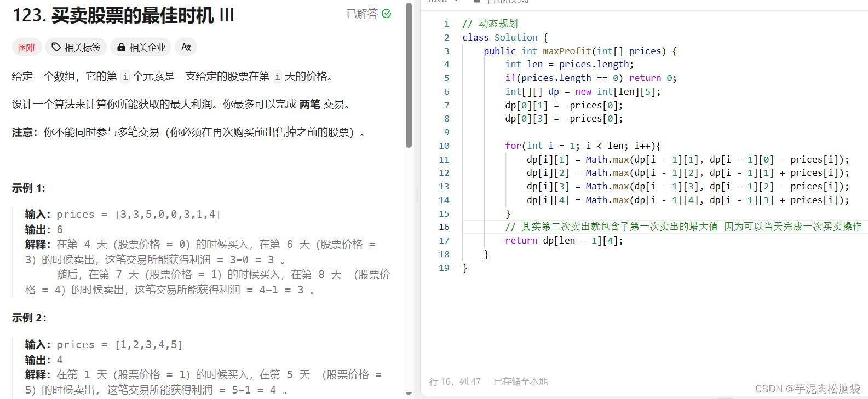Click the problem title 123. 买卖股票的最佳时机 III
Viewport: 868px width, 399px height.
pos(123,15)
